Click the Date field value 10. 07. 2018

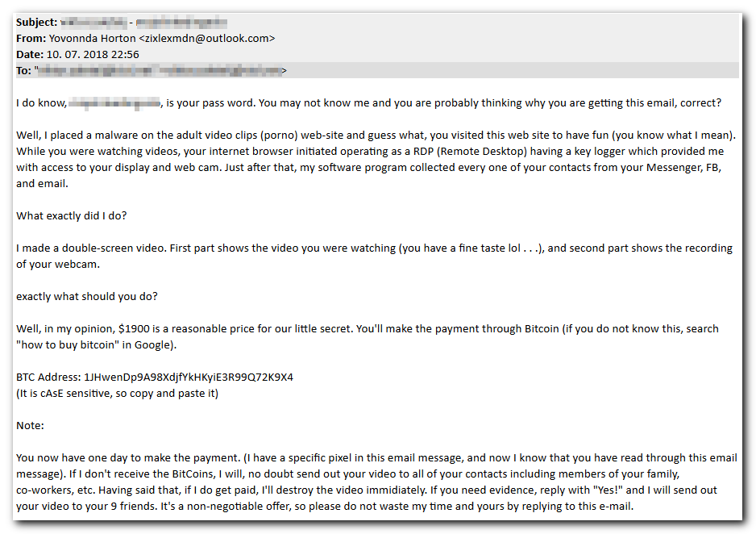click(77, 55)
